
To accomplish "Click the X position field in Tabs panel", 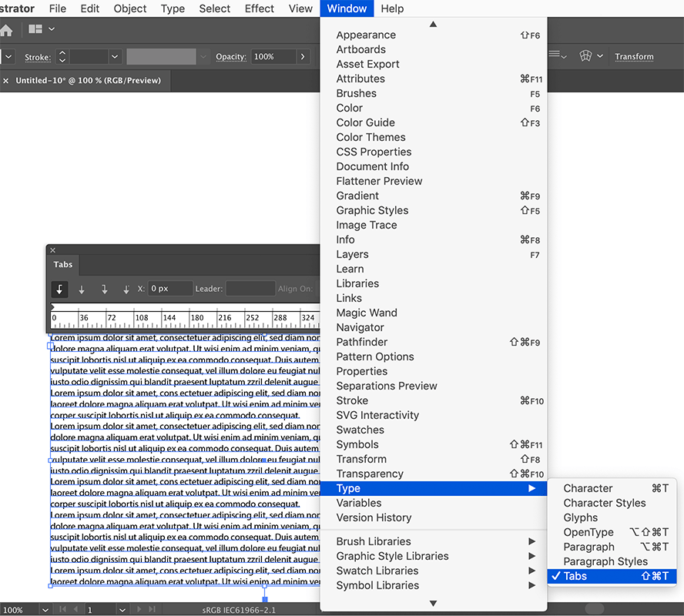I will 170,289.
